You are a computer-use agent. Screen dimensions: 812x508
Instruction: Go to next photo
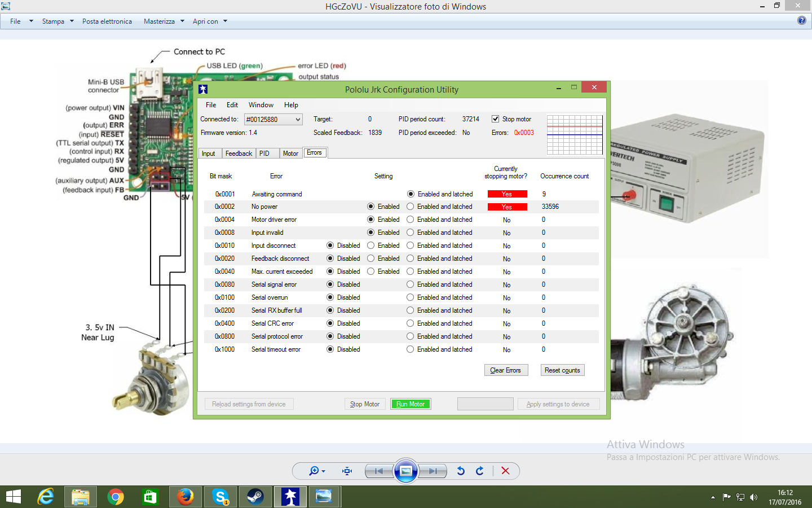click(x=433, y=471)
